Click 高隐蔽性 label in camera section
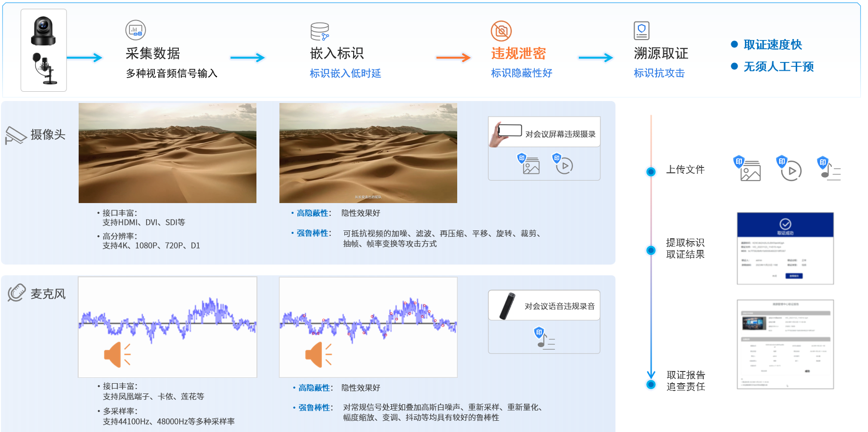 pos(313,213)
